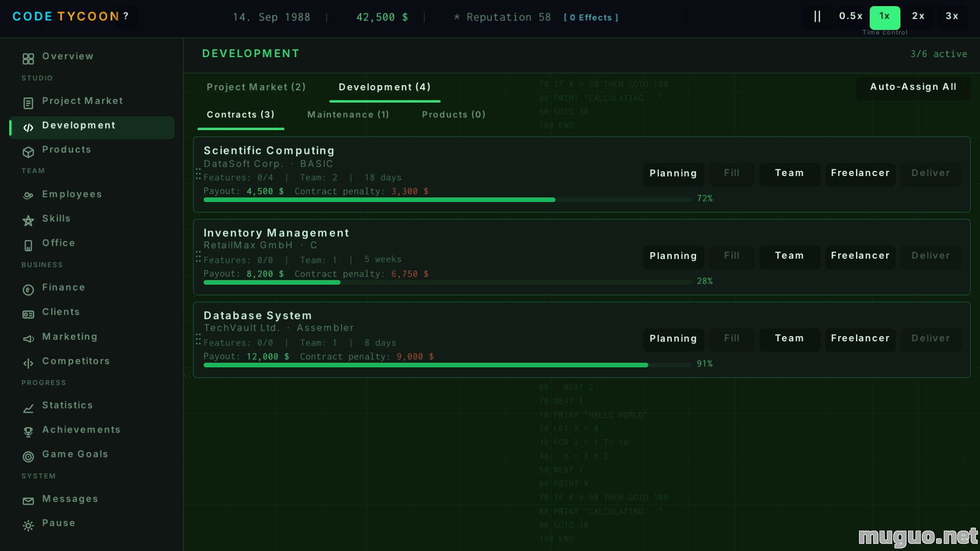Pause the game time
This screenshot has height=551, width=980.
click(817, 16)
